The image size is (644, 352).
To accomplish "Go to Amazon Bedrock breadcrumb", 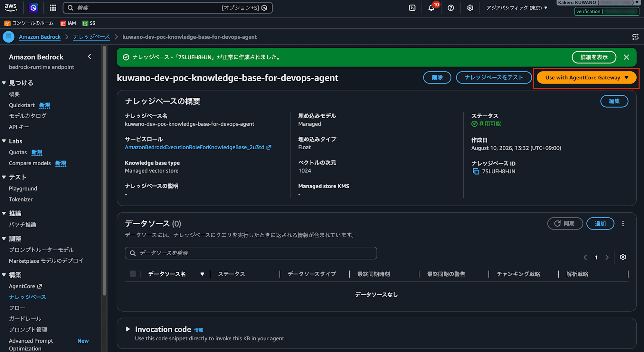I will point(40,37).
